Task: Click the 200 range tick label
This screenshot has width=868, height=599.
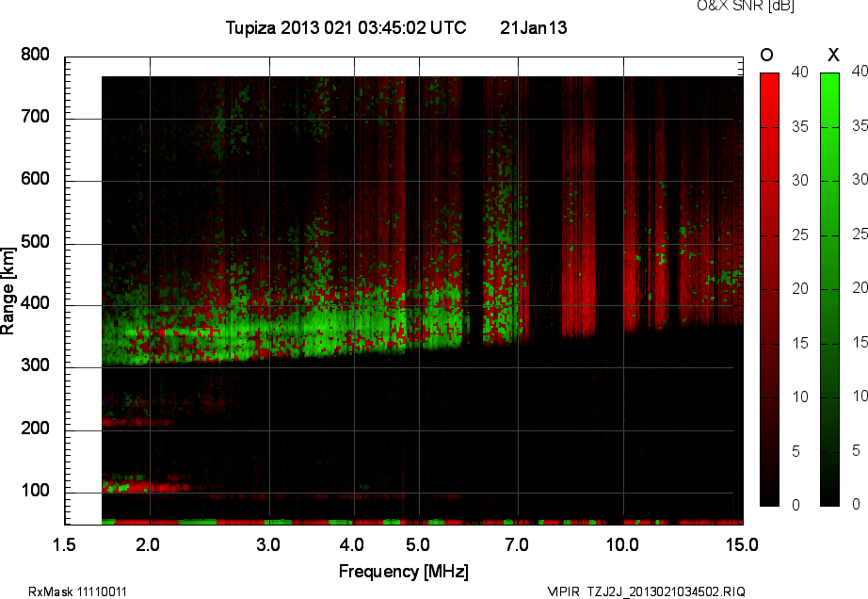Action: (x=35, y=428)
